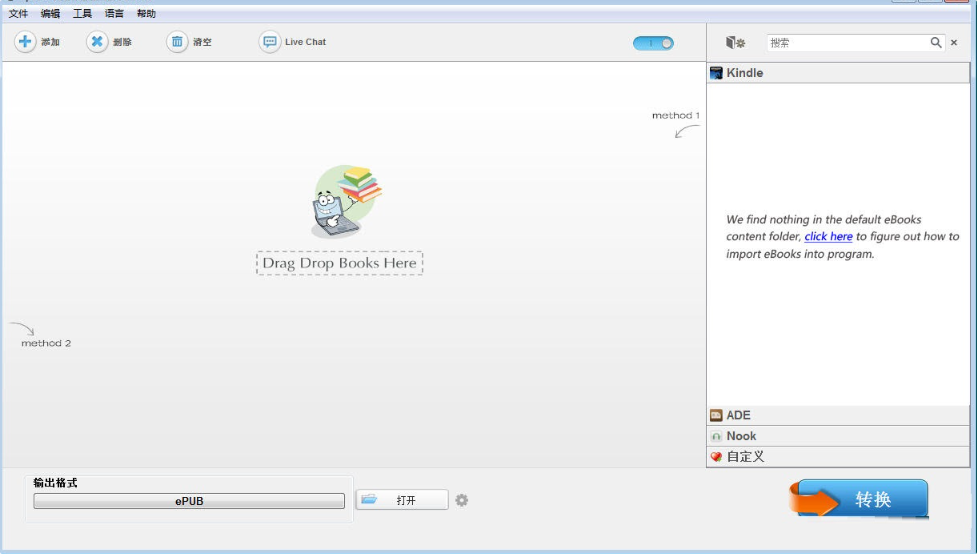
Task: Expand the 自定义 custom section
Action: pos(838,456)
